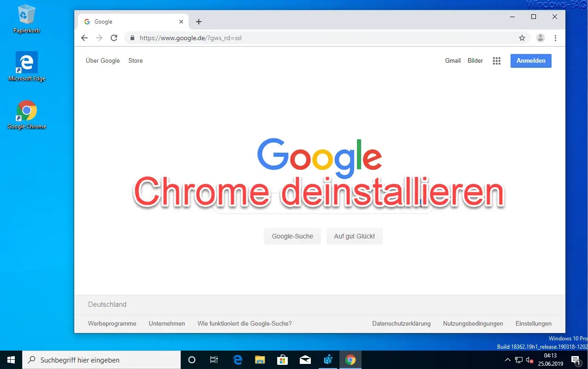
Task: Click the back navigation arrow in Chrome
Action: pos(84,38)
